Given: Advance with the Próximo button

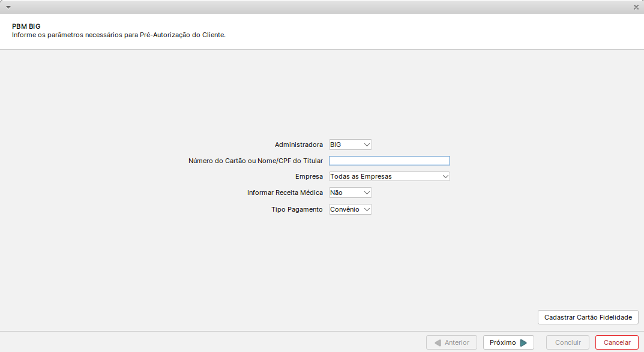Looking at the screenshot, I should (x=508, y=342).
